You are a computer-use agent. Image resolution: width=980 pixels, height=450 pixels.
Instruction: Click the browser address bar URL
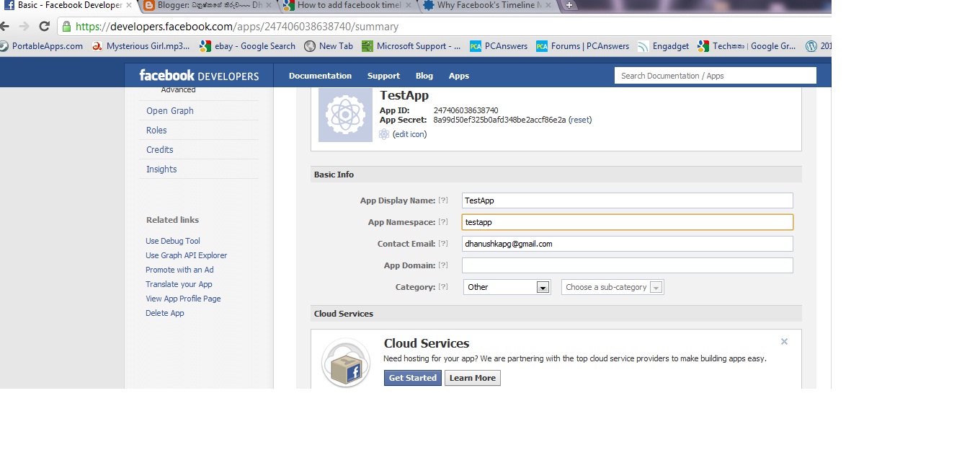[x=237, y=27]
